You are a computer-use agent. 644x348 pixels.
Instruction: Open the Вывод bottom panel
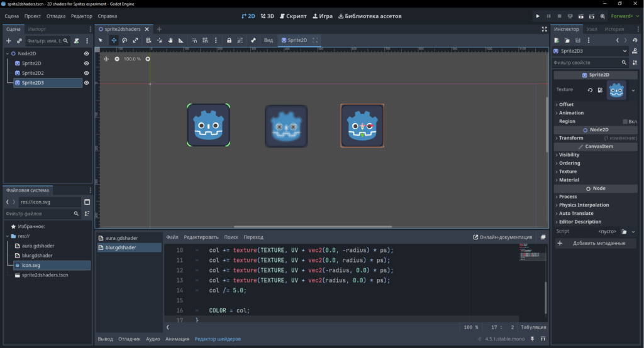coord(105,339)
